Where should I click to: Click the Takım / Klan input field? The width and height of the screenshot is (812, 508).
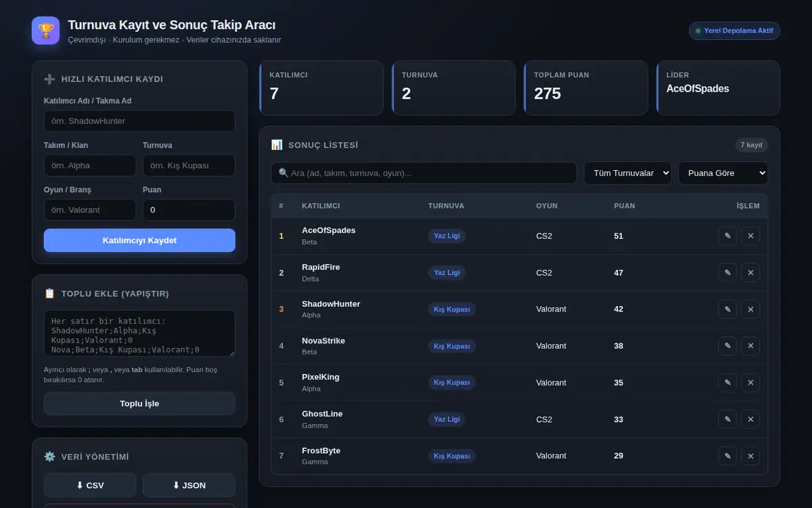coord(90,165)
